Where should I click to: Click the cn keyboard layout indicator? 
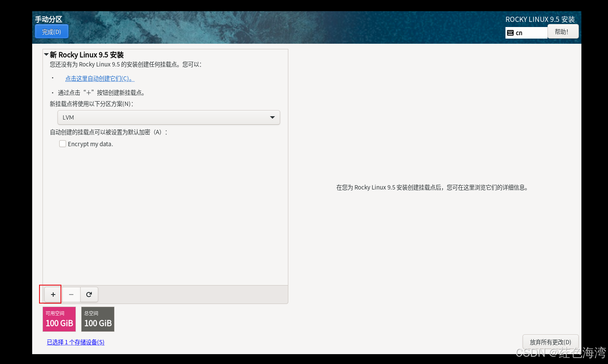coord(526,33)
